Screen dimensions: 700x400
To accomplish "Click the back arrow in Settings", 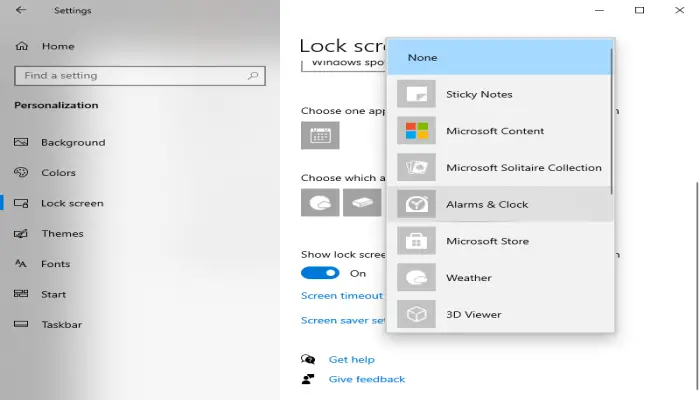I will (x=21, y=10).
